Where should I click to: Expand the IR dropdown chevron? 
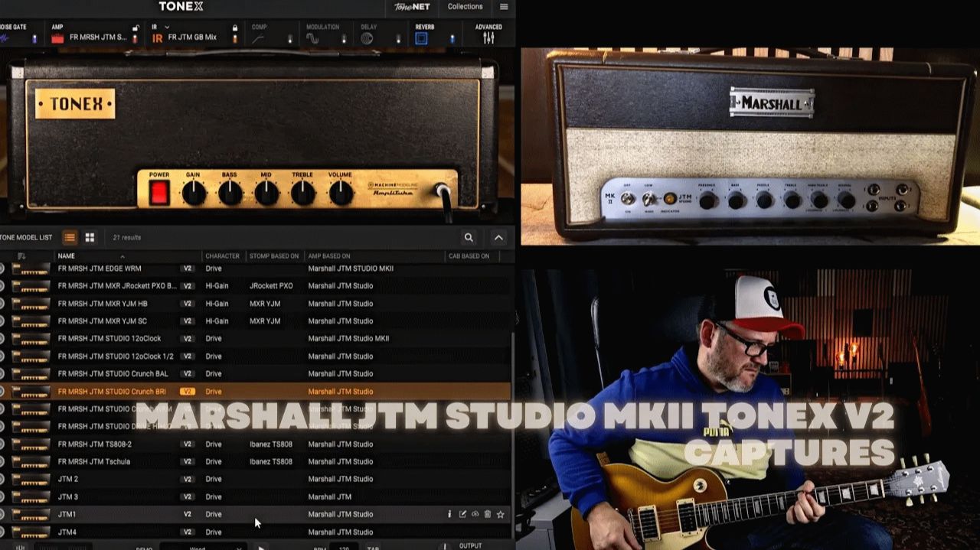click(x=167, y=28)
